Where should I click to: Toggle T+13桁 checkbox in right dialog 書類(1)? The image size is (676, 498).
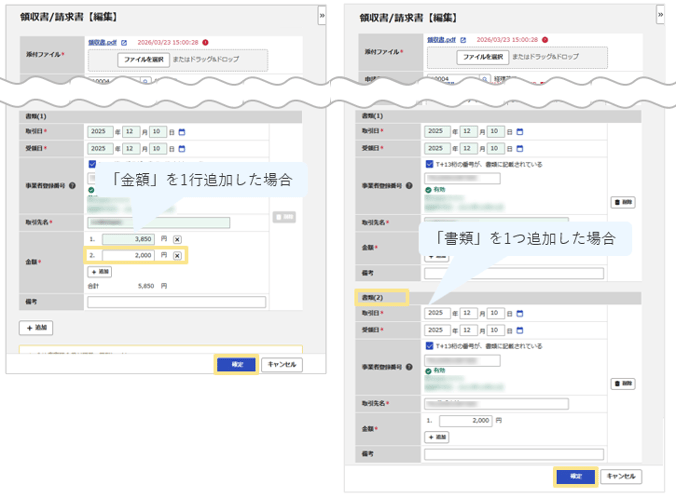[429, 164]
